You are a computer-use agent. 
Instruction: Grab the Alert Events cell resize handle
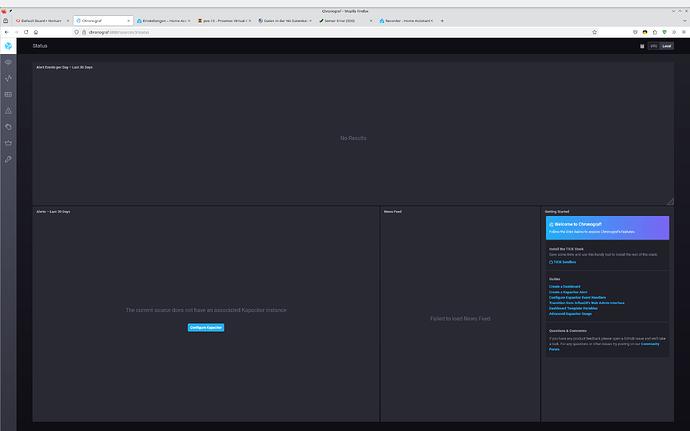tap(670, 201)
